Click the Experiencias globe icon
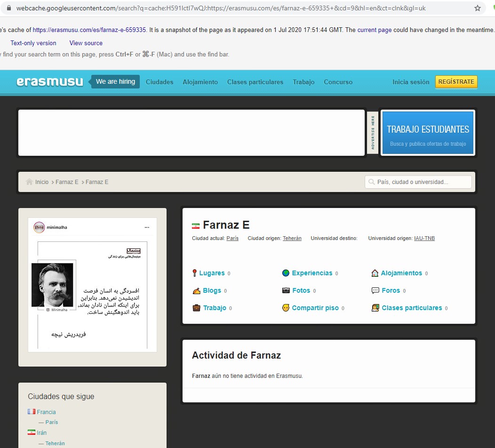Viewport: 495px width, 448px height. coord(286,273)
